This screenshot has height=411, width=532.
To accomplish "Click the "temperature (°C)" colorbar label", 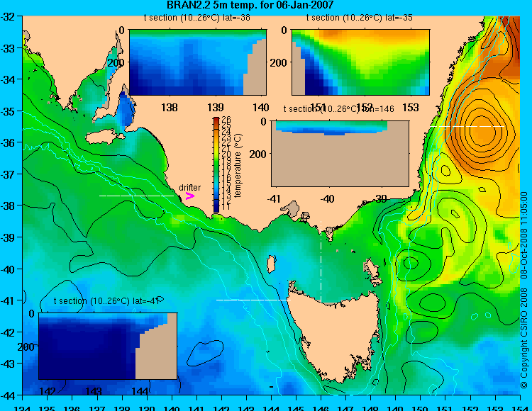I will [238, 165].
